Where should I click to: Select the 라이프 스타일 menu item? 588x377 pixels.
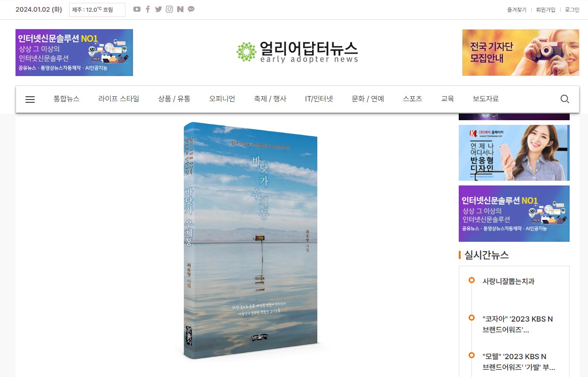coord(119,99)
